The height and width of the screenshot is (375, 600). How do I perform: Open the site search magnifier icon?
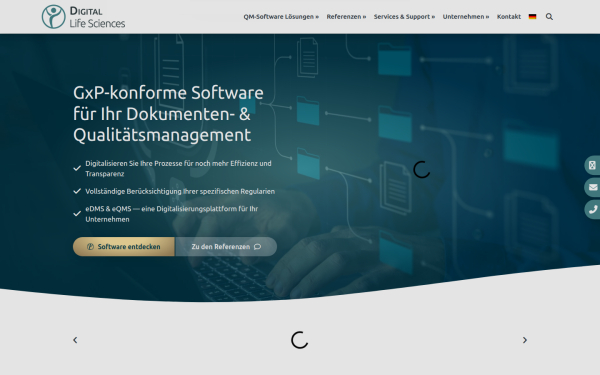[x=549, y=16]
